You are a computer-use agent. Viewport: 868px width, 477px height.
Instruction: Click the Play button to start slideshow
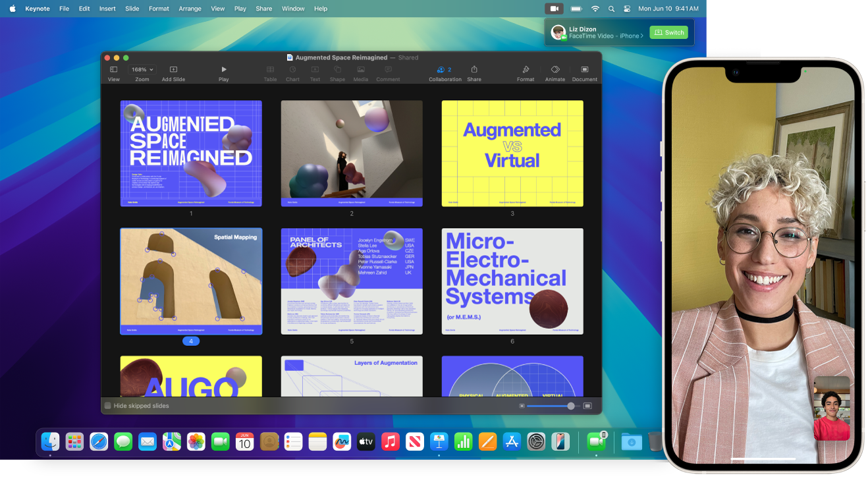[x=223, y=69]
